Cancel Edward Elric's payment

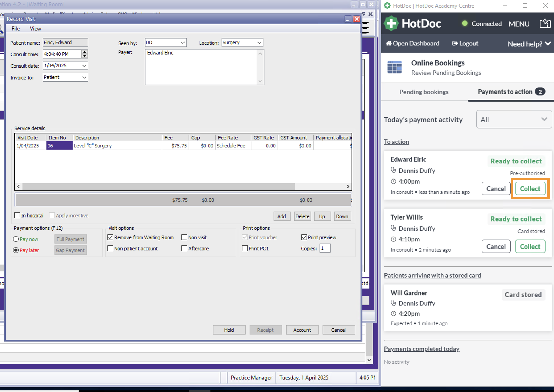[x=496, y=188]
